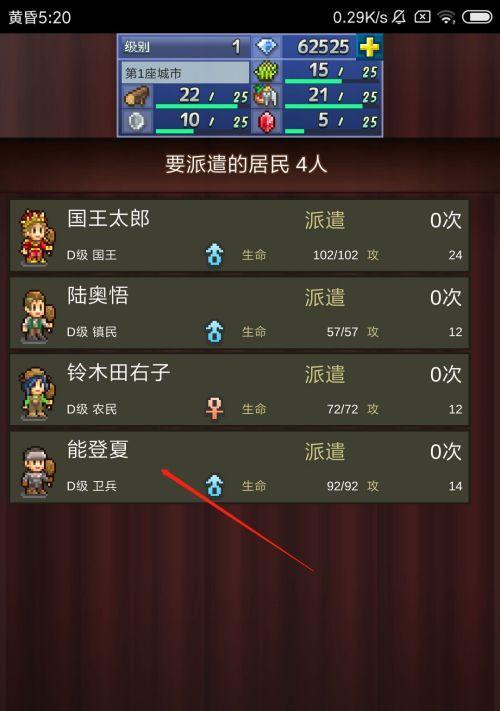Tap the silver ore resource icon
Image resolution: width=500 pixels, height=711 pixels.
tap(136, 121)
